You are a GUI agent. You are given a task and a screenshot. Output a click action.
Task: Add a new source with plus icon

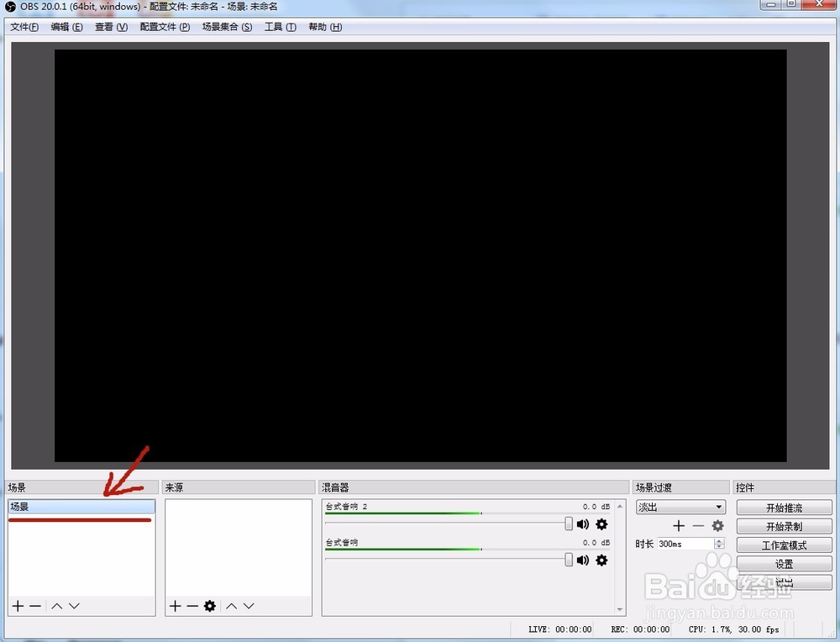coord(176,606)
